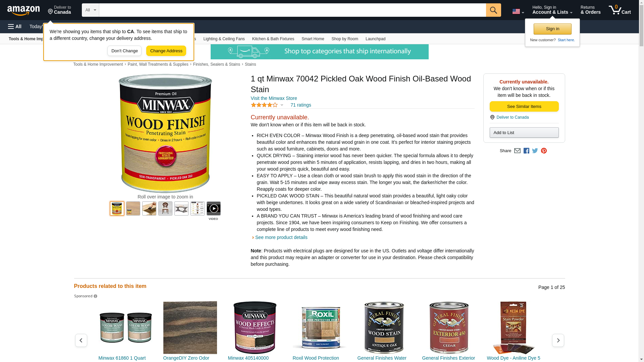Expand Account & Lists menu

(x=552, y=10)
